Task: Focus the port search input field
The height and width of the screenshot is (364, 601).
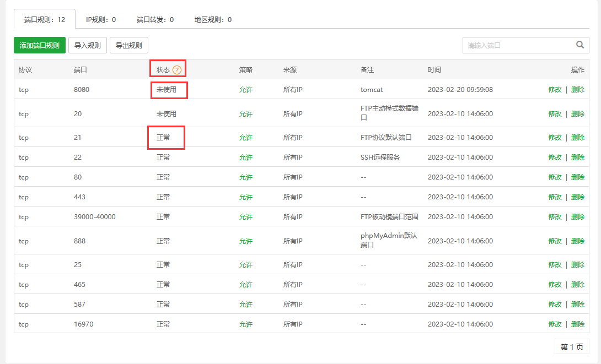Action: 518,46
